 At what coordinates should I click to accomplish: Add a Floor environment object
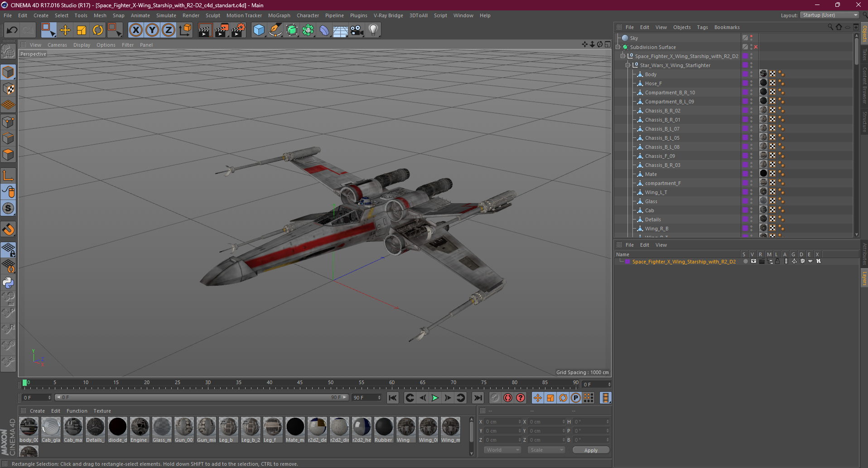tap(340, 30)
